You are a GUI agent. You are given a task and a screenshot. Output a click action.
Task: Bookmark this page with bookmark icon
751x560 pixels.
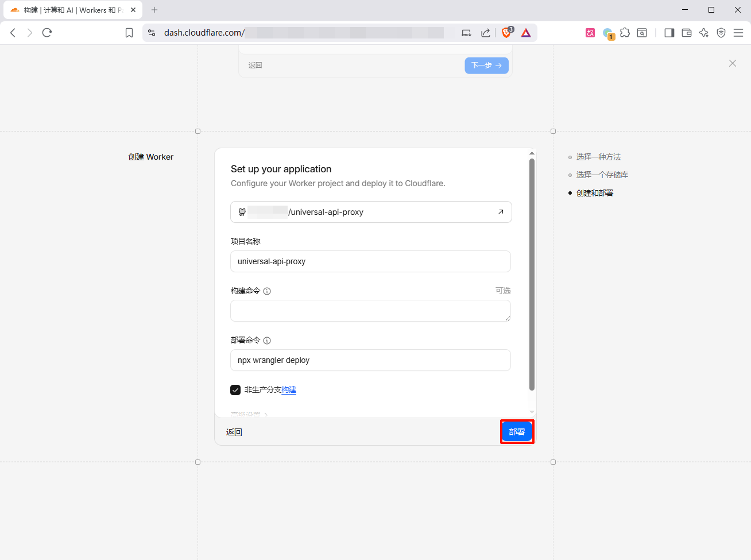tap(129, 33)
